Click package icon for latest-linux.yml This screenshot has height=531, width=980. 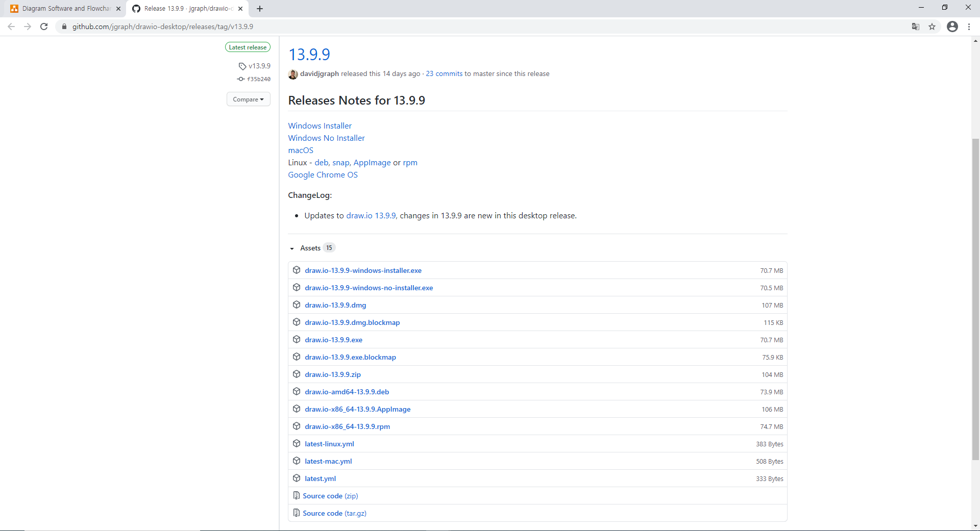297,443
